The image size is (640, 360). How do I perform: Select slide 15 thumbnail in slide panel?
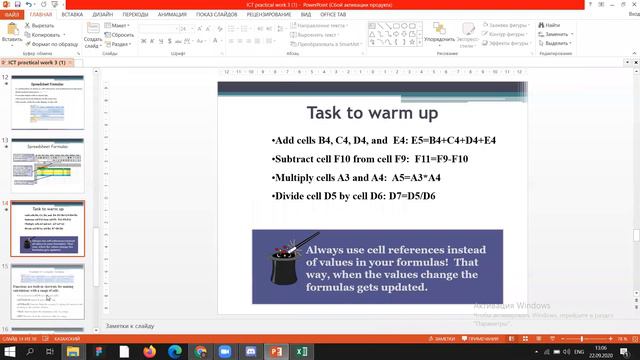pos(48,291)
